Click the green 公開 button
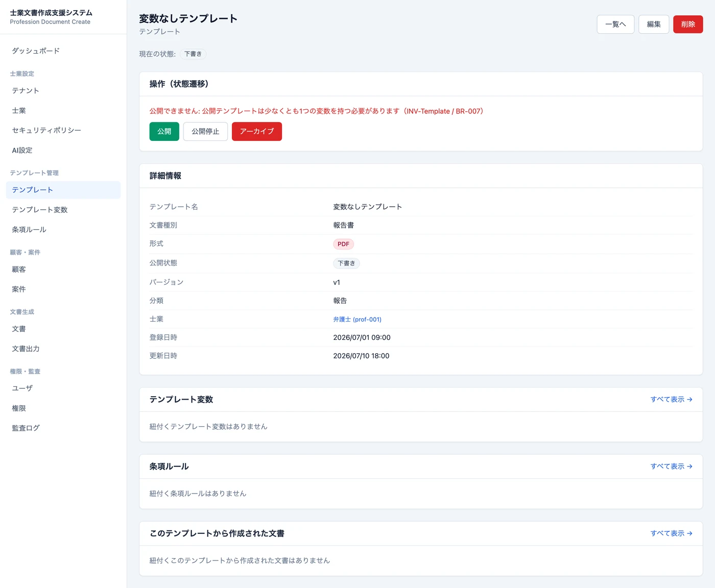This screenshot has width=715, height=588. tap(164, 132)
